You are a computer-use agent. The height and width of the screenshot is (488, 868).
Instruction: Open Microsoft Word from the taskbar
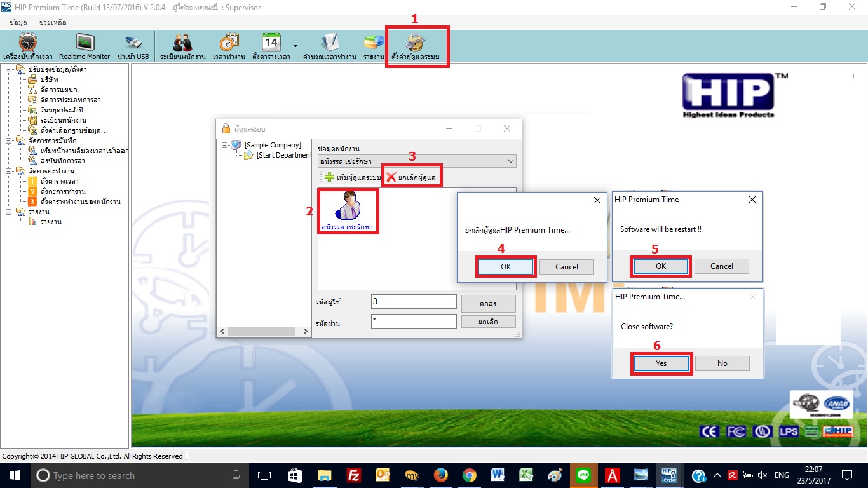pos(498,475)
